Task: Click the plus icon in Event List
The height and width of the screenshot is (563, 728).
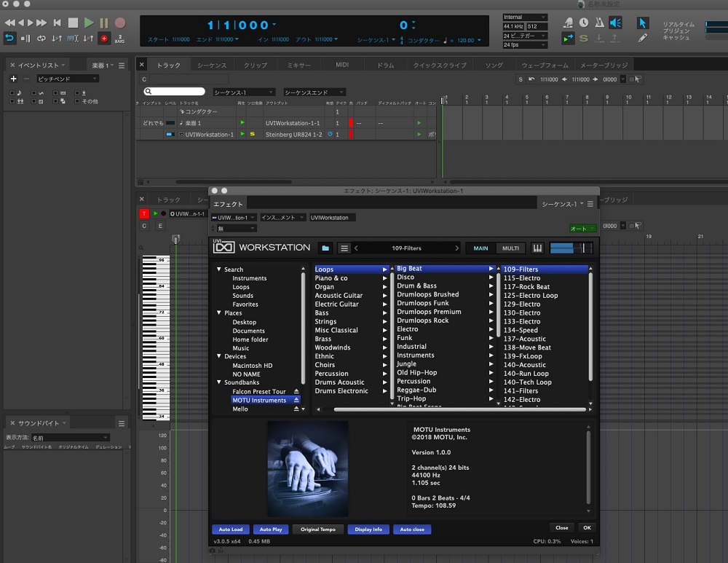Action: [13, 79]
